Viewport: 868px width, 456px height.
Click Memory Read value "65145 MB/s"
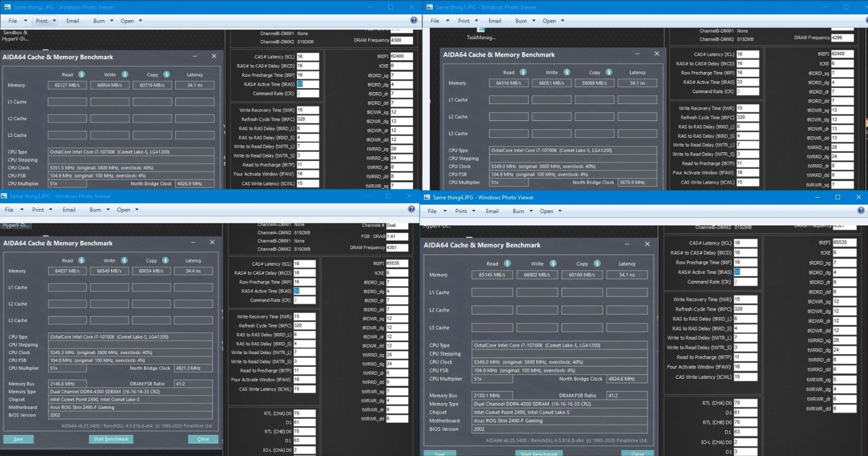tap(492, 275)
